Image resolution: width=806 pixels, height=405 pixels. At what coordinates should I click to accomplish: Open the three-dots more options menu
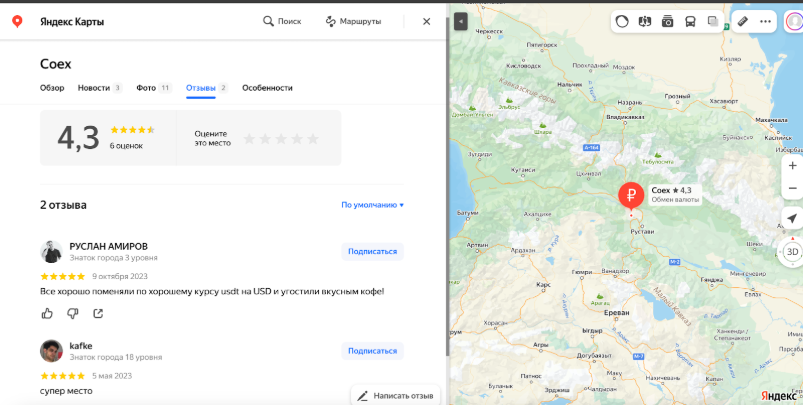(x=765, y=22)
